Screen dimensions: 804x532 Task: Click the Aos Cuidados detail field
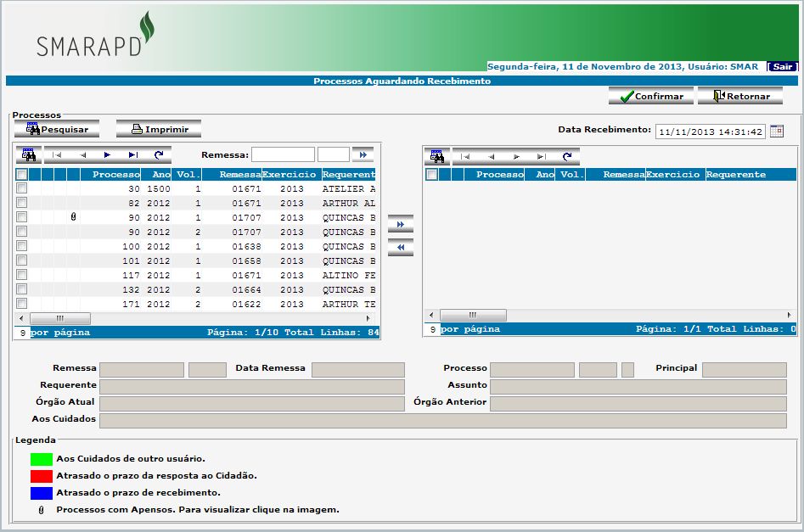[x=443, y=421]
